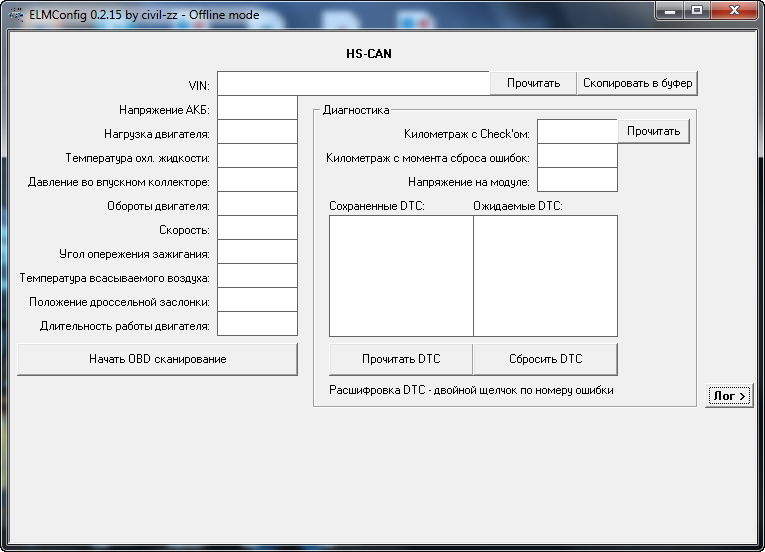
Task: Click Километраж с момента сброса ошибок field
Action: click(578, 156)
